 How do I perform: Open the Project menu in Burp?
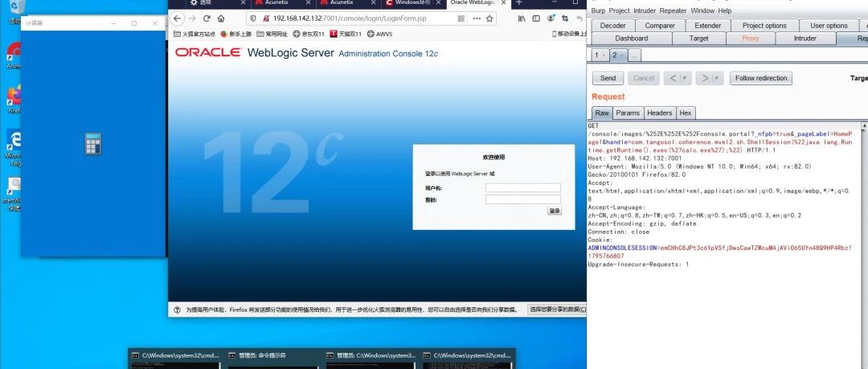pos(619,10)
